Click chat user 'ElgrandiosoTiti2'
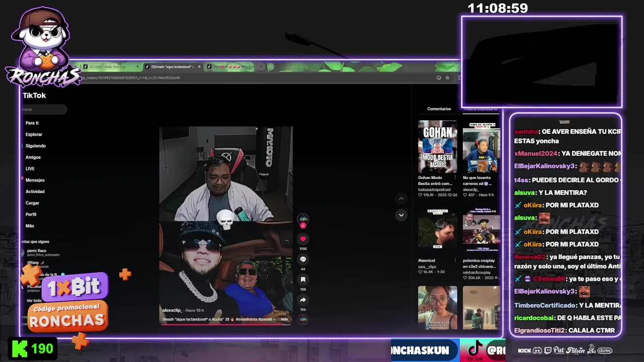 point(539,330)
